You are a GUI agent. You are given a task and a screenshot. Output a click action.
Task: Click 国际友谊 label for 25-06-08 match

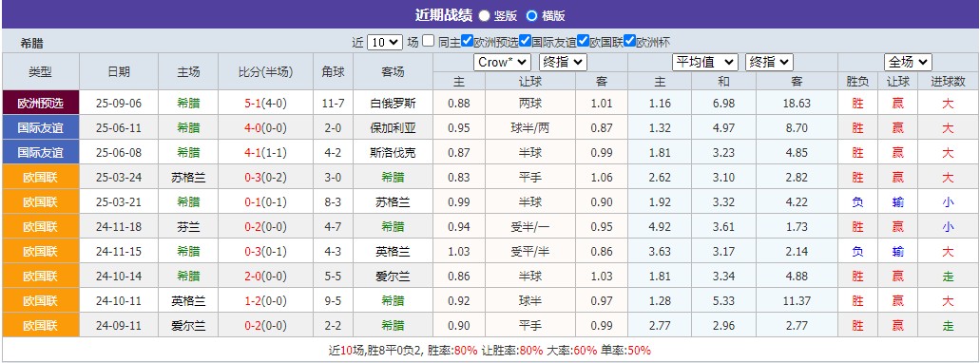[41, 152]
